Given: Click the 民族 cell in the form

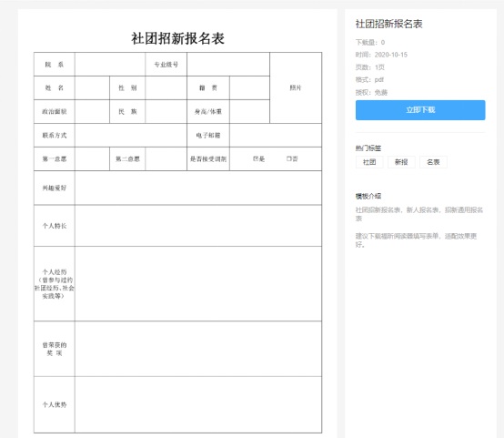Looking at the screenshot, I should (127, 111).
